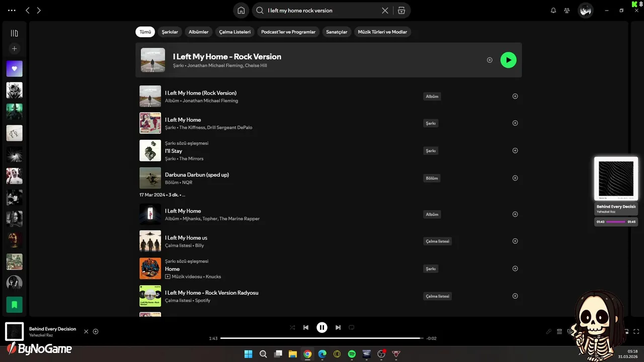Switch to Podcast'ler ve Programlar tab

288,32
